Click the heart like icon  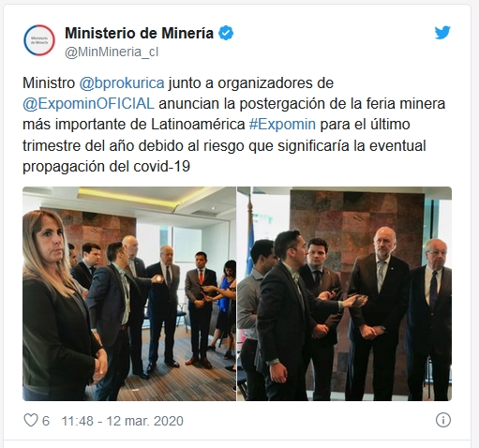(31, 420)
